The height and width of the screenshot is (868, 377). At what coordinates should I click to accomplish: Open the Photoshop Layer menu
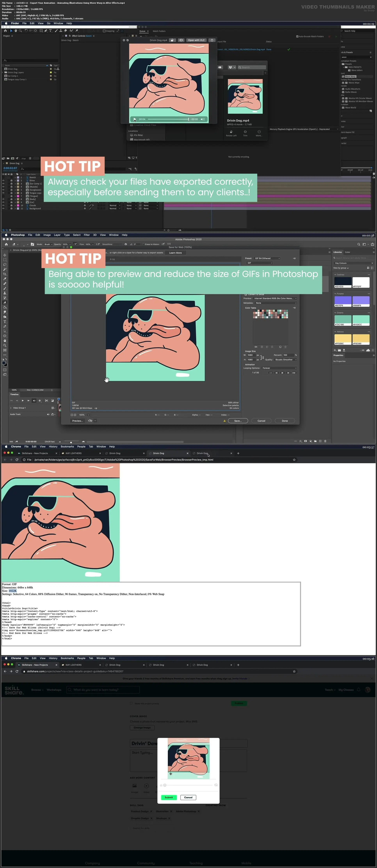(57, 235)
